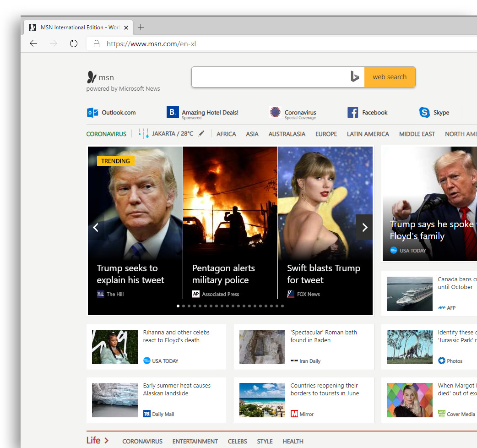Viewport: 477px width, 448px height.
Task: Click the padlock site security icon
Action: 97,44
